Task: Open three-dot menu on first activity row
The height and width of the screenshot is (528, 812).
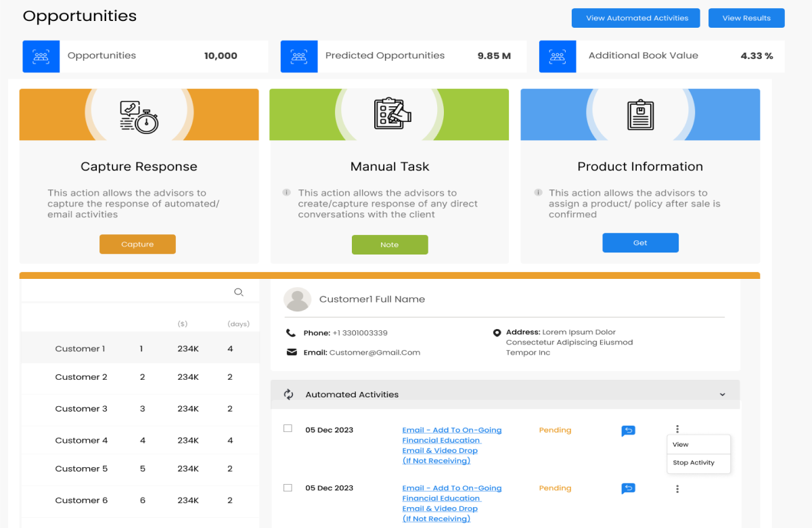Action: pyautogui.click(x=677, y=429)
